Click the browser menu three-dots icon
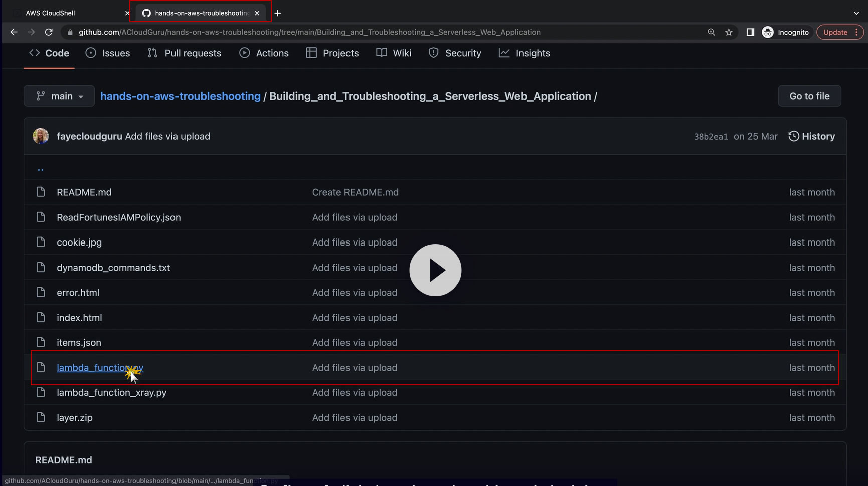Viewport: 868px width, 486px height. 856,32
